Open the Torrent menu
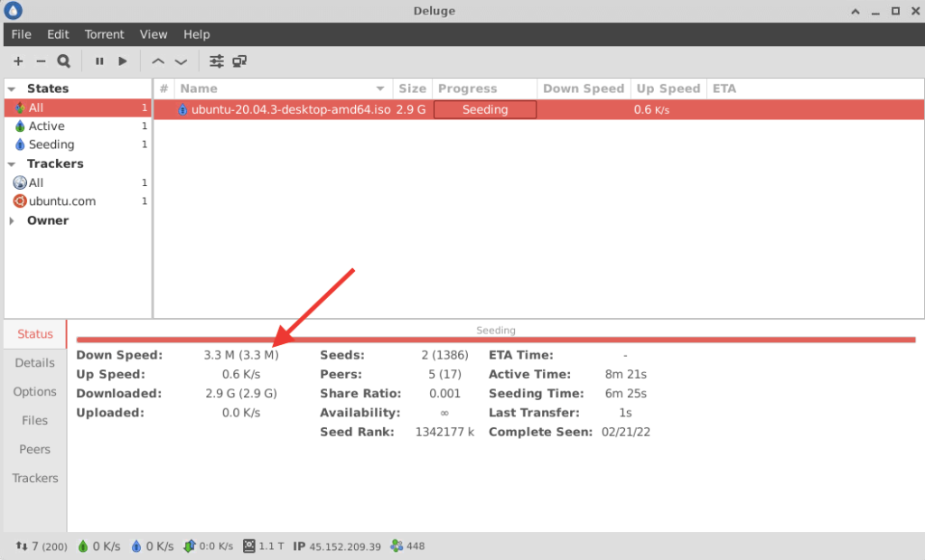 pos(104,34)
